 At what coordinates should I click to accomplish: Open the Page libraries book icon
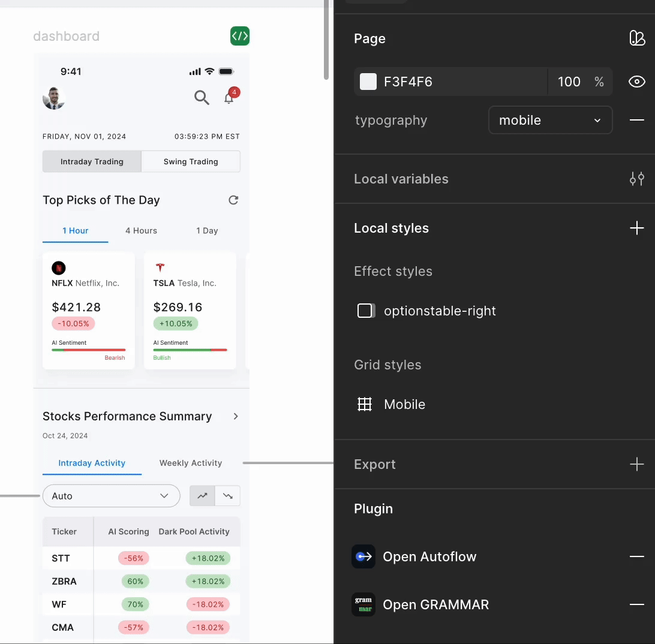[637, 38]
